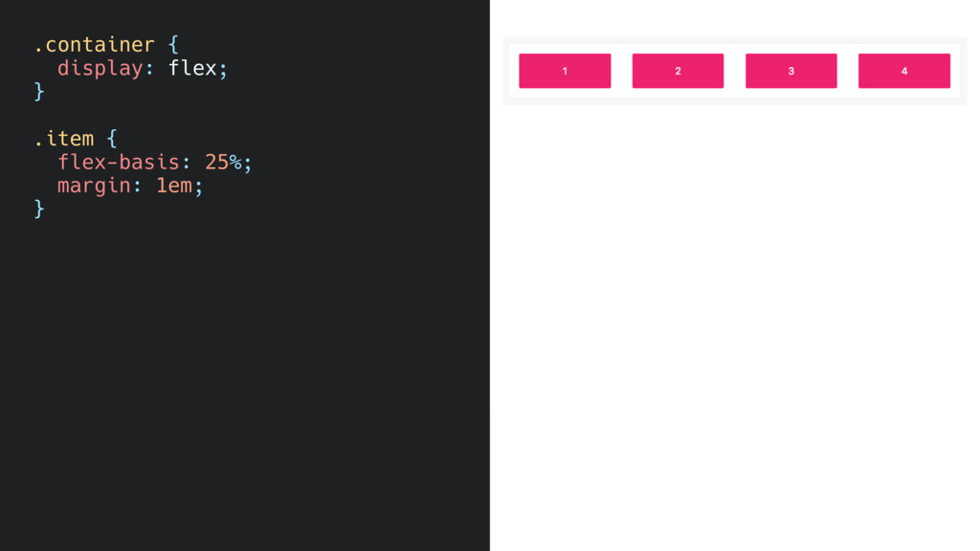Click the closing brace of .item rule

pyautogui.click(x=39, y=209)
